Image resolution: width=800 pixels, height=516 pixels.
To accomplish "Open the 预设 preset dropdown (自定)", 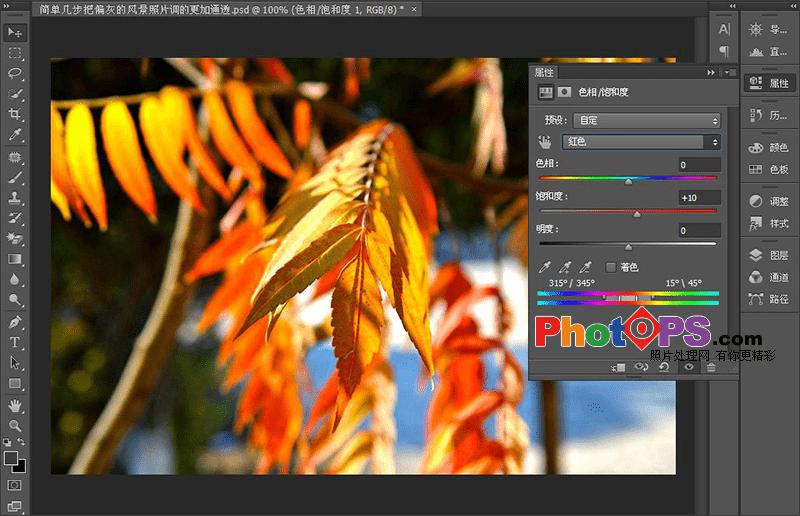I will (646, 120).
